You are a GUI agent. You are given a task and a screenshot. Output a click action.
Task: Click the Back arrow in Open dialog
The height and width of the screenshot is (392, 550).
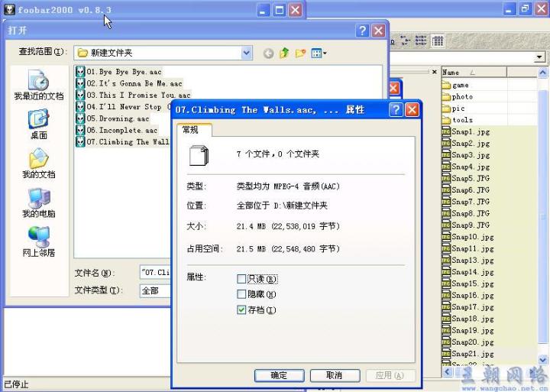[268, 53]
